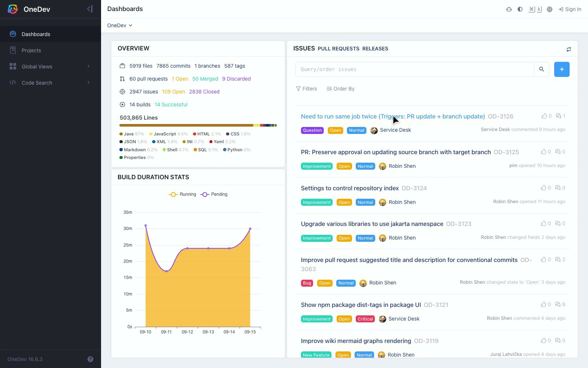This screenshot has width=588, height=368.
Task: Click the Critical badge on OD-3121
Action: 365,319
